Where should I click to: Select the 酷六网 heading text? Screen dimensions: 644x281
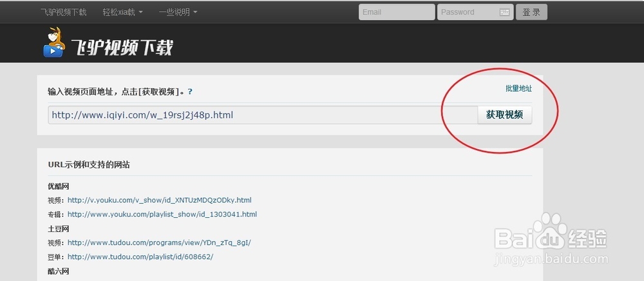coord(59,271)
